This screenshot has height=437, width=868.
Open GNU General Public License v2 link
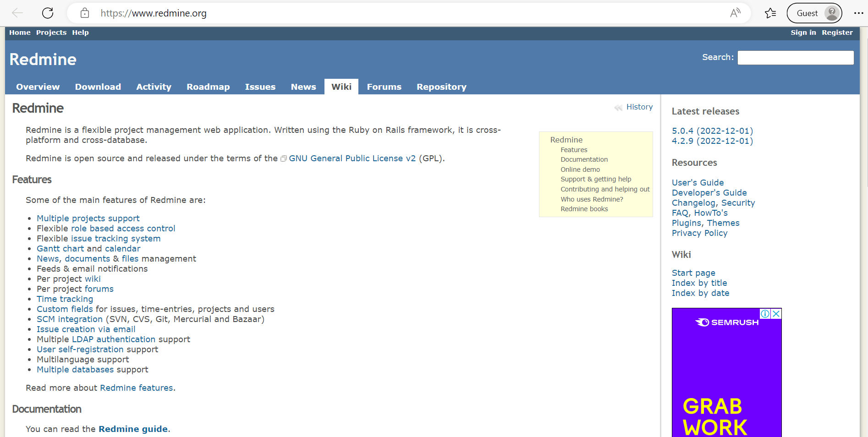352,158
